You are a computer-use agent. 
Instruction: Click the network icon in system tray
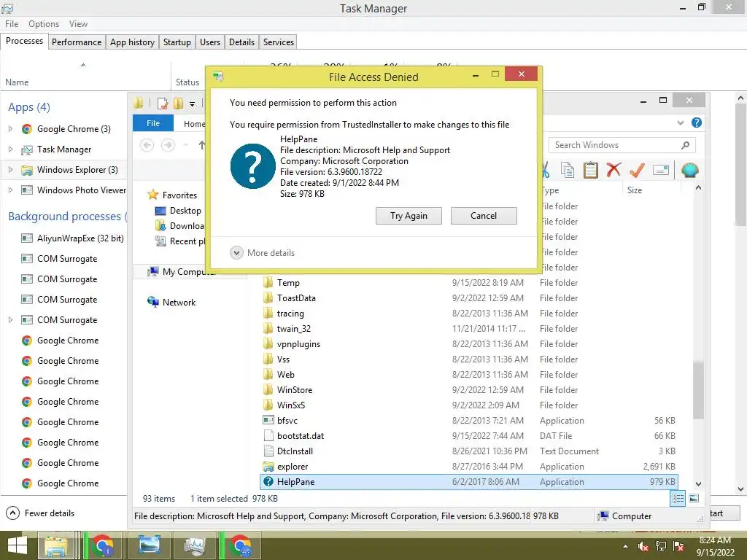coord(661,546)
